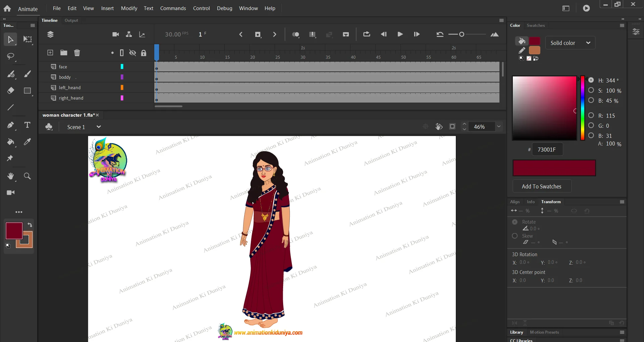Create a new layer folder
Image resolution: width=644 pixels, height=342 pixels.
point(64,53)
